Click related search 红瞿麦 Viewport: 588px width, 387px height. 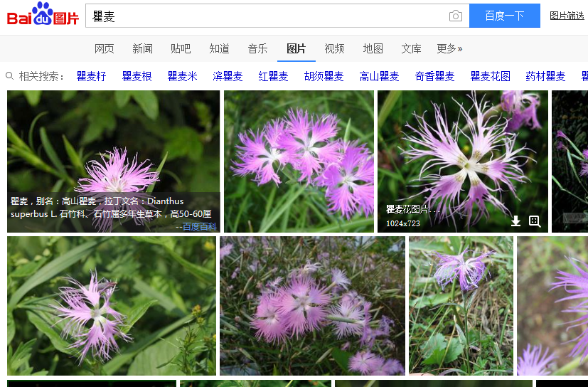click(x=273, y=76)
